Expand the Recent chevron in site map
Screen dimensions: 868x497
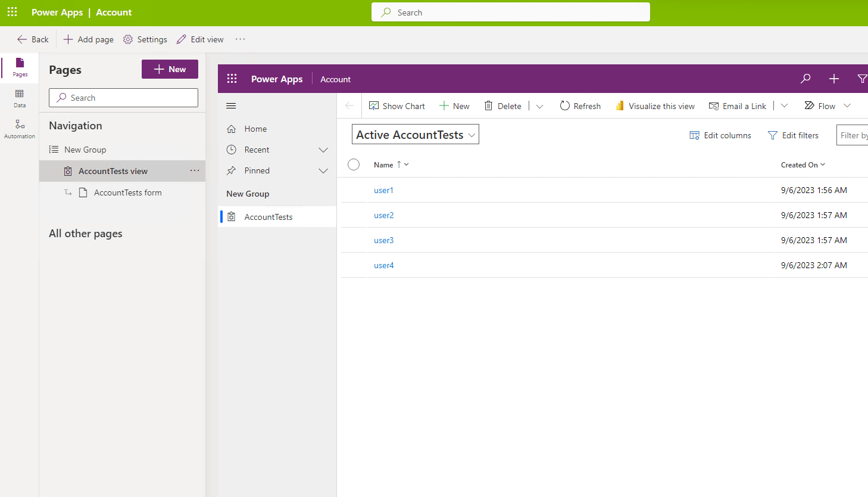(x=323, y=150)
